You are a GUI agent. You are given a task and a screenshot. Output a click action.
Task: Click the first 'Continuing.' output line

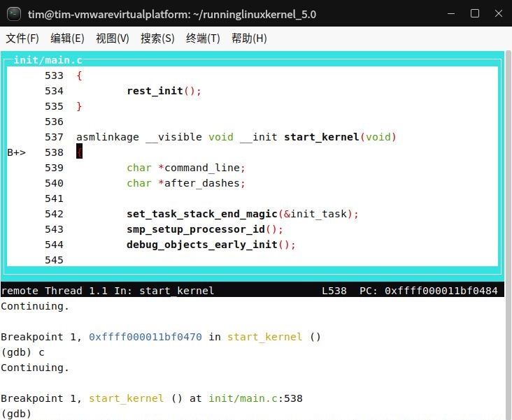pos(35,306)
